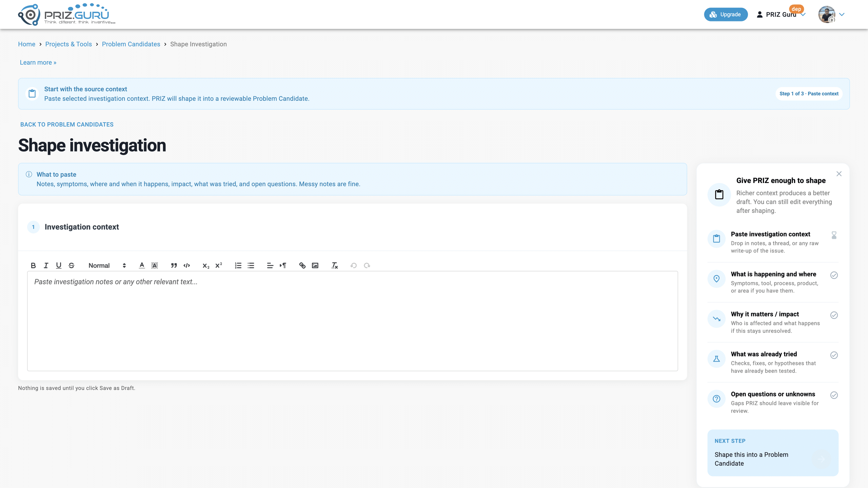
Task: Clear text formatting
Action: coord(334,265)
